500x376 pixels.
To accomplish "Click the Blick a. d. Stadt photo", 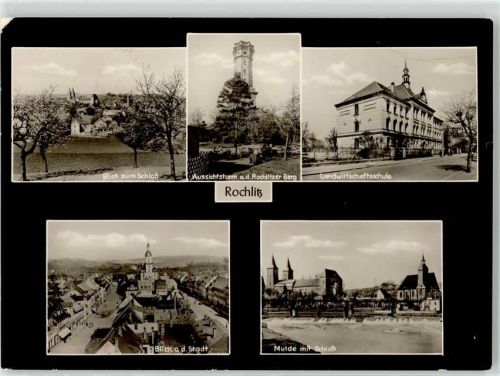I will coord(138,287).
